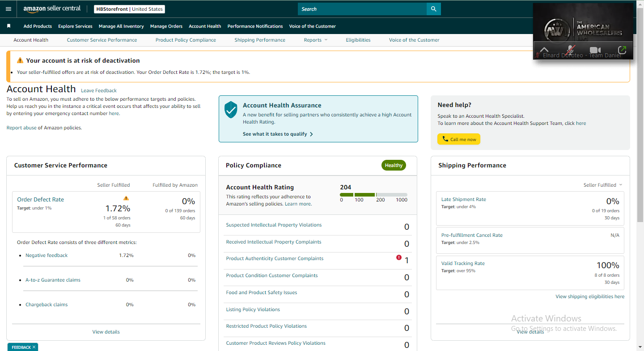This screenshot has height=351, width=644.
Task: Click the Report abuse link
Action: pos(21,128)
